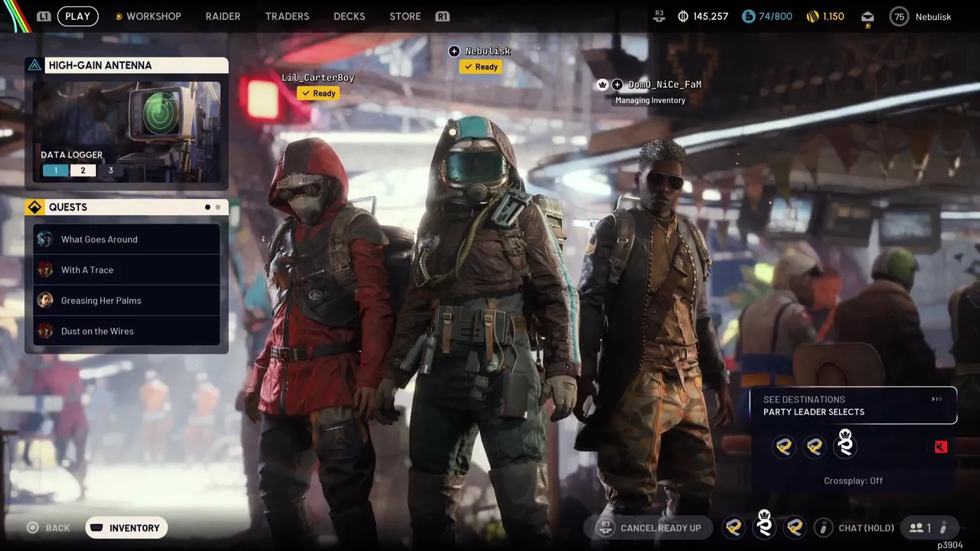980x551 pixels.
Task: Click Lil_CarterBoy's Ready badge
Action: click(318, 93)
